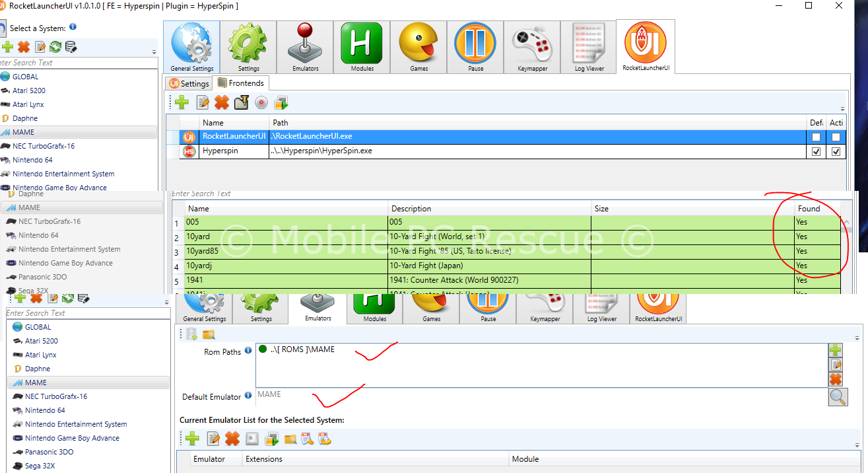868x473 pixels.
Task: Remove rom path using the red X beside Rom Paths
Action: click(836, 379)
